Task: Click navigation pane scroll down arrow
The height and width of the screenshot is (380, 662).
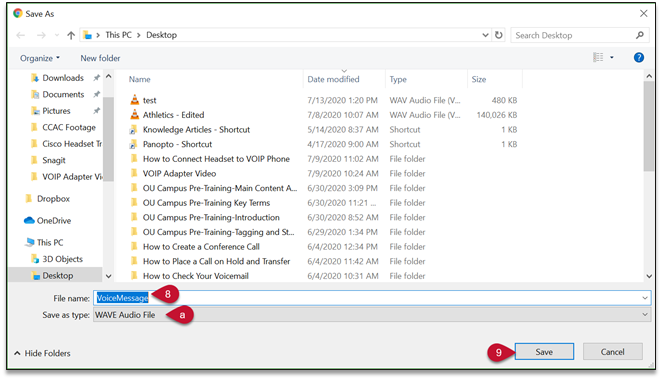Action: click(x=109, y=276)
